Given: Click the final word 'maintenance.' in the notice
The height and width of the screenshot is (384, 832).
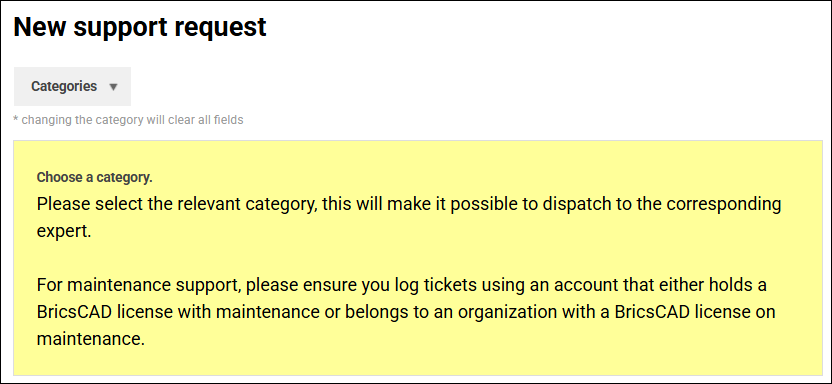Looking at the screenshot, I should pyautogui.click(x=91, y=339).
